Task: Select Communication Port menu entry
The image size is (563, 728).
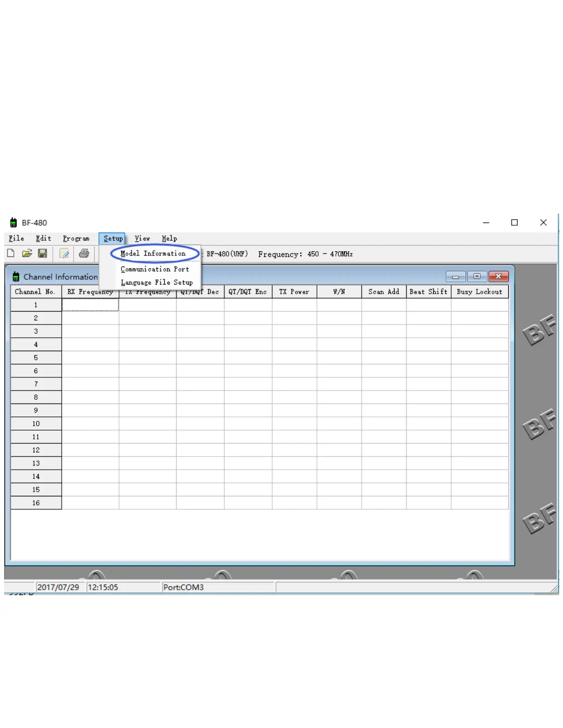Action: [155, 269]
